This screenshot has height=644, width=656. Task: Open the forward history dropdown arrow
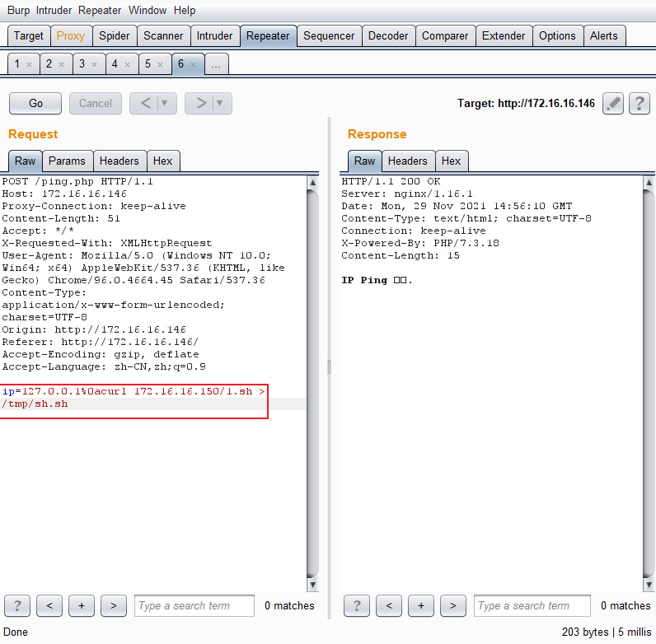[x=220, y=103]
